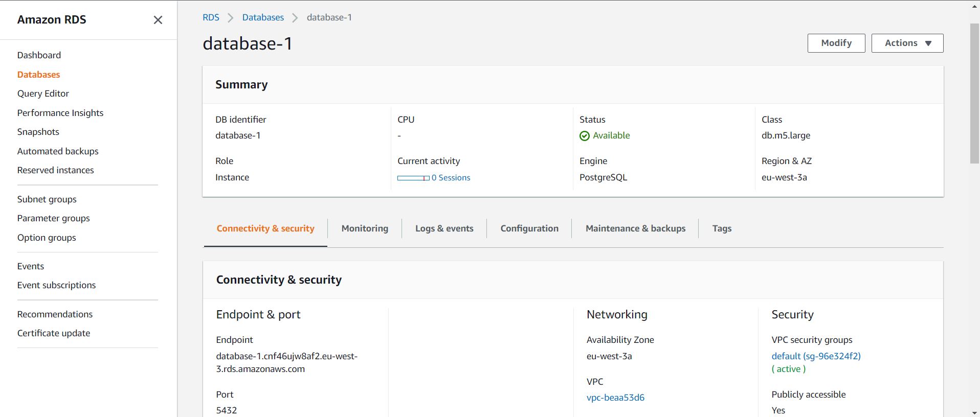Open the Logs & events tab
Image resolution: width=980 pixels, height=417 pixels.
point(444,228)
